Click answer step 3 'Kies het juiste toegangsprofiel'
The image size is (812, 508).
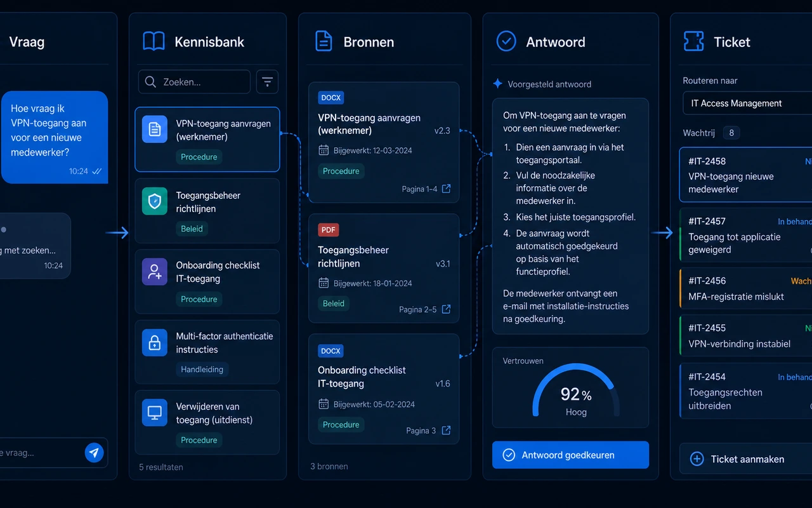[x=575, y=217]
